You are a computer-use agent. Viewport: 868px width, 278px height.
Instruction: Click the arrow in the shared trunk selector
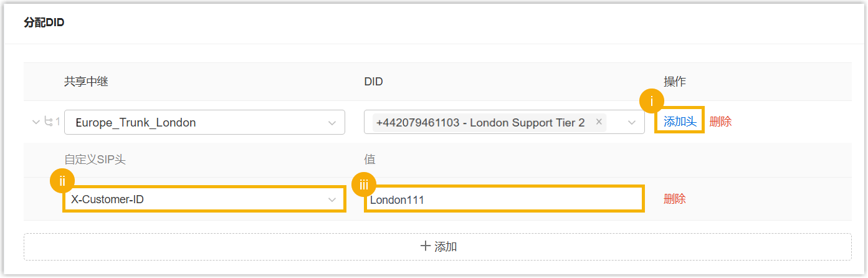point(332,123)
